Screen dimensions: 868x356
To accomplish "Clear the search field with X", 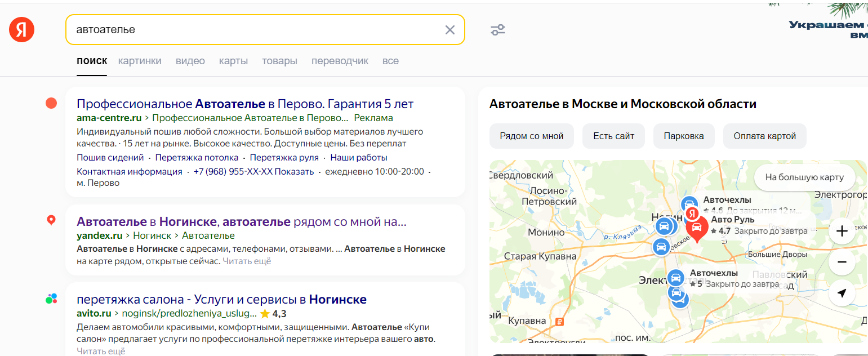I will pos(449,30).
